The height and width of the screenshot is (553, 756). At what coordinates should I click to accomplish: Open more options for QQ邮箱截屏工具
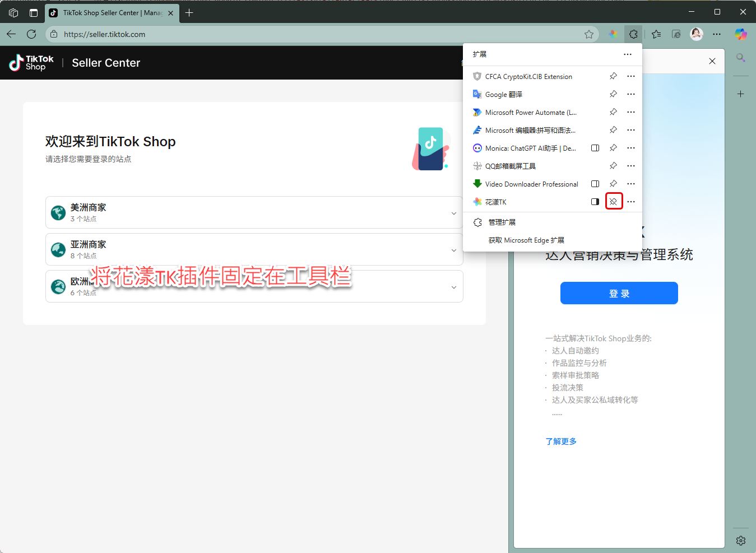click(631, 166)
